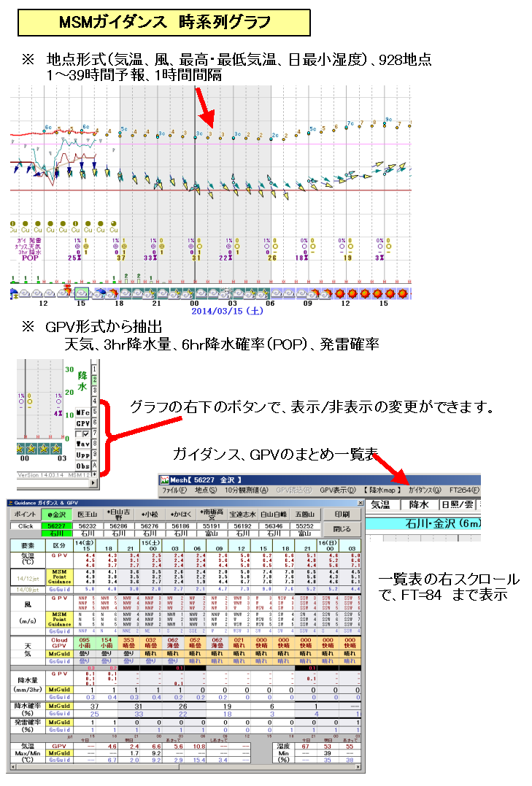Click the Guidance window title icon
The width and height of the screenshot is (532, 786).
[x=10, y=503]
